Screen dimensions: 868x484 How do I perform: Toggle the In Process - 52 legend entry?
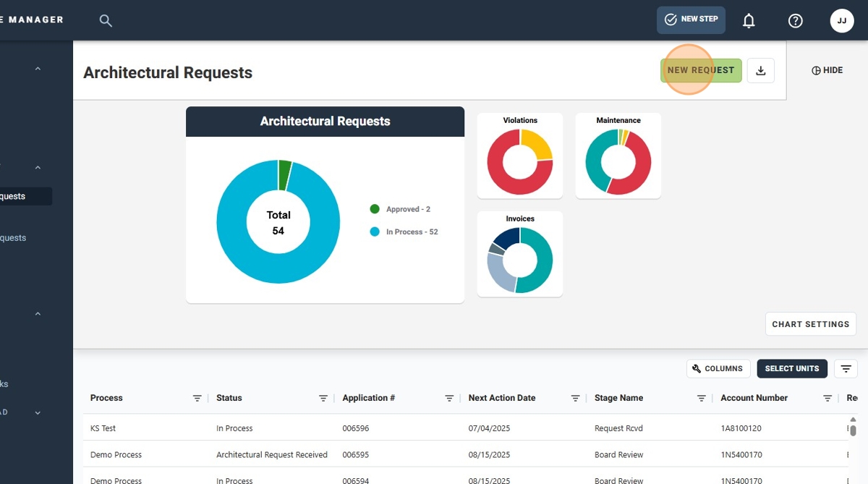(404, 232)
